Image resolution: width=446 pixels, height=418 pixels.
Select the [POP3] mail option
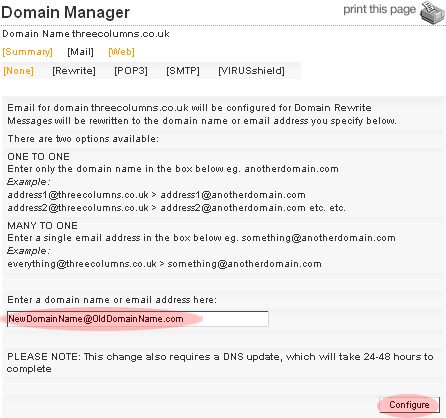(x=131, y=71)
